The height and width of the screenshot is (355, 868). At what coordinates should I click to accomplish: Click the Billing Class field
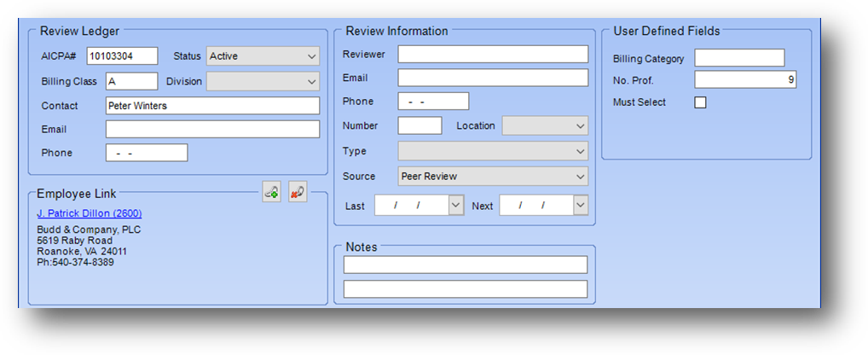132,81
